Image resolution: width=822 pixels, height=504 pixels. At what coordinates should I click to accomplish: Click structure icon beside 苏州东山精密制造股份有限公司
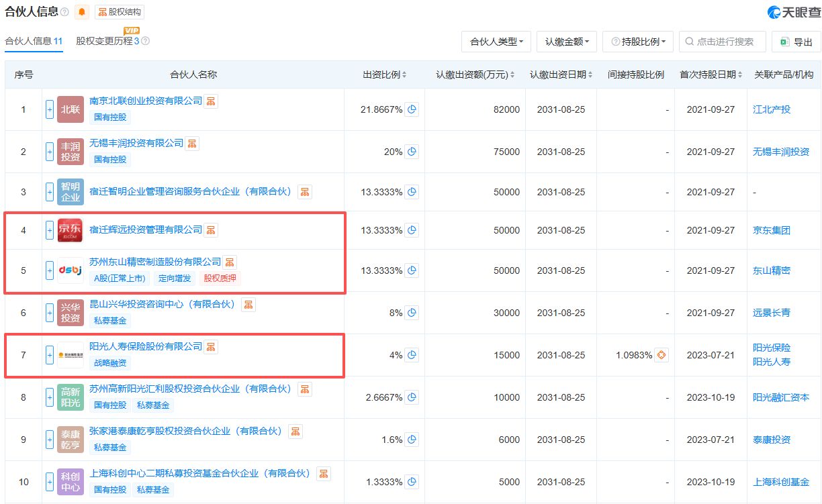pyautogui.click(x=230, y=262)
